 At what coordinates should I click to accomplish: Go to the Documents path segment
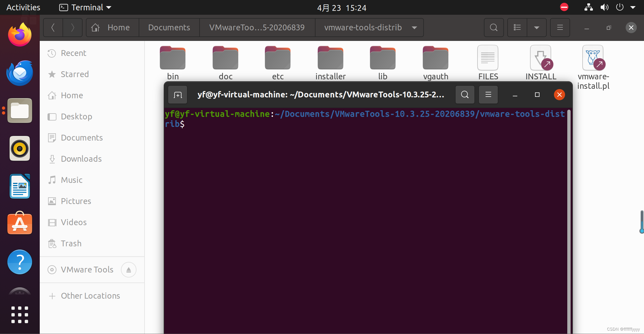169,28
